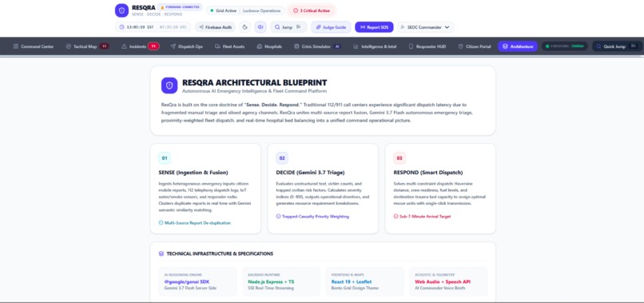644x303 pixels.
Task: Open the Intelligence & Intel tab
Action: pyautogui.click(x=375, y=46)
